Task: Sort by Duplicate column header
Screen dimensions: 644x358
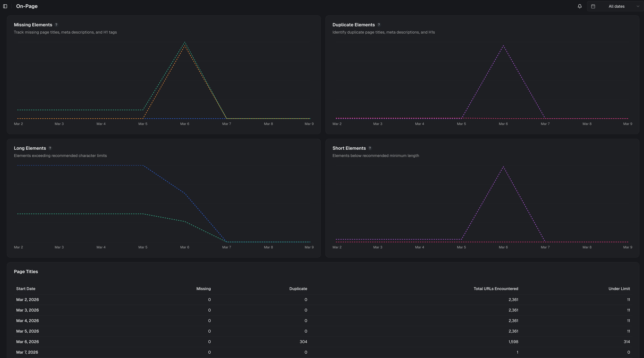Action: click(x=298, y=289)
